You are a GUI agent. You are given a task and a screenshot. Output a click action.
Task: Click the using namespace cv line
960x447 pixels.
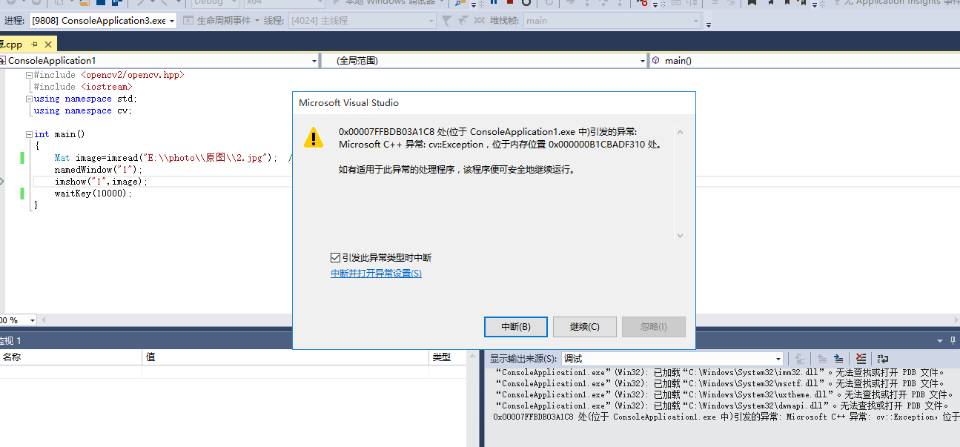[83, 111]
